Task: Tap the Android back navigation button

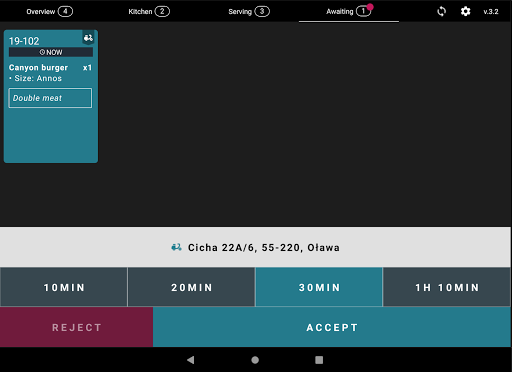Action: [x=191, y=360]
